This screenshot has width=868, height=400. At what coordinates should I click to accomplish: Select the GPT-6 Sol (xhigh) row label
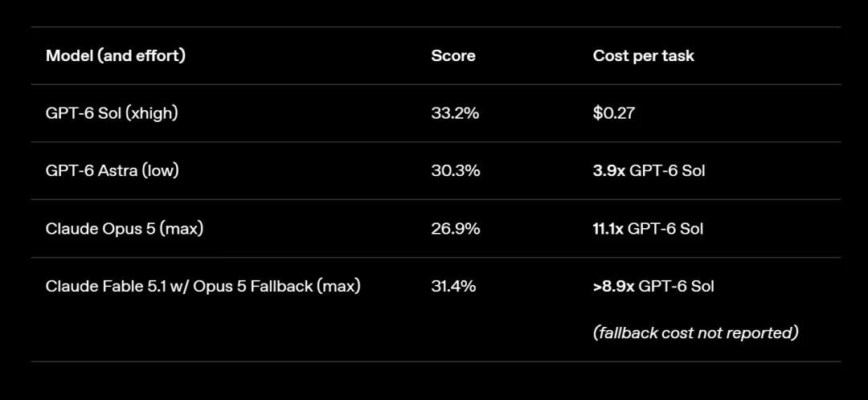pos(112,113)
